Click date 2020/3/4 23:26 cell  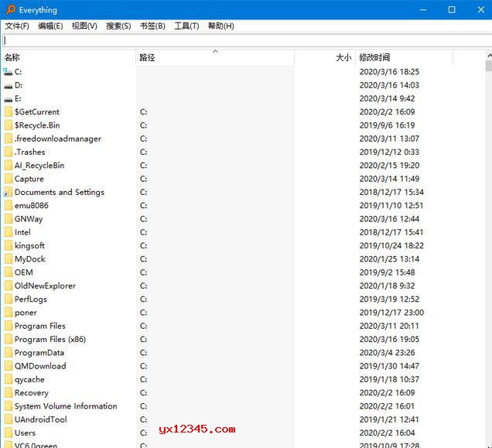(x=387, y=353)
